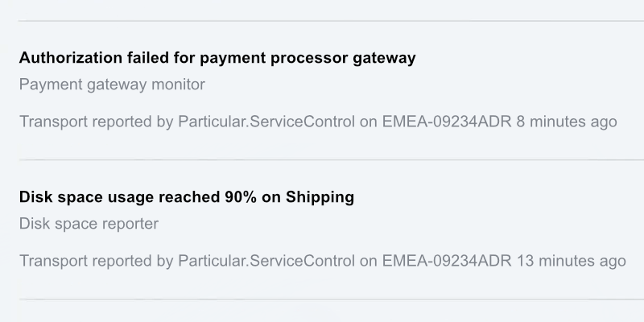Screen dimensions: 644x322
Task: Click Particular.ServiceControl in the disk space entry
Action: pos(266,262)
